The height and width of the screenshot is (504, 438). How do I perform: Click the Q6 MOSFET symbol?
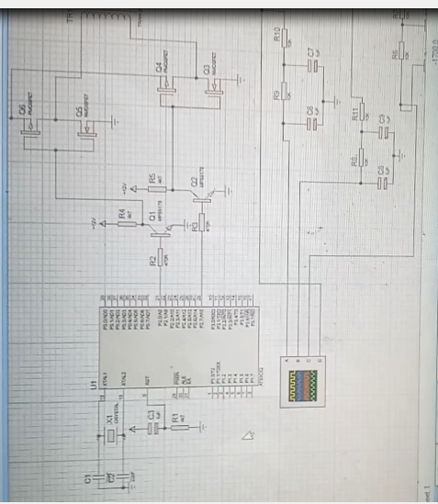pyautogui.click(x=30, y=131)
